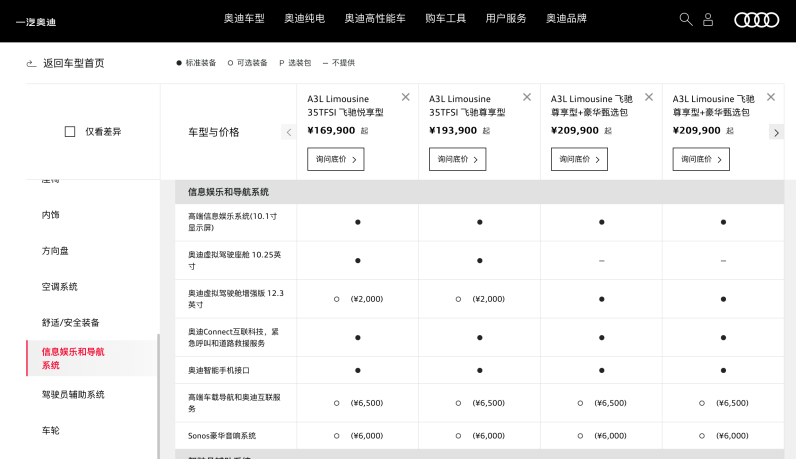This screenshot has width=796, height=459.
Task: Remove A3L 35TFSI 飞驰尊享型 from comparison
Action: tap(527, 97)
